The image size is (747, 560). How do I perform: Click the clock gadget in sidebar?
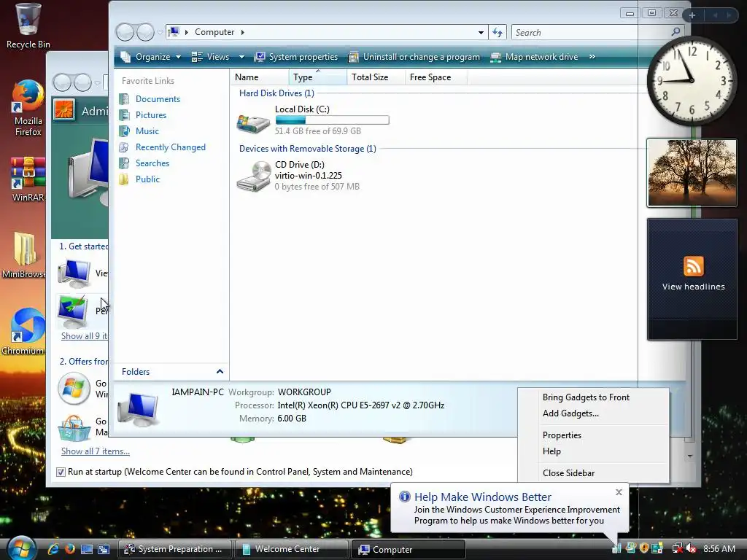click(x=692, y=81)
